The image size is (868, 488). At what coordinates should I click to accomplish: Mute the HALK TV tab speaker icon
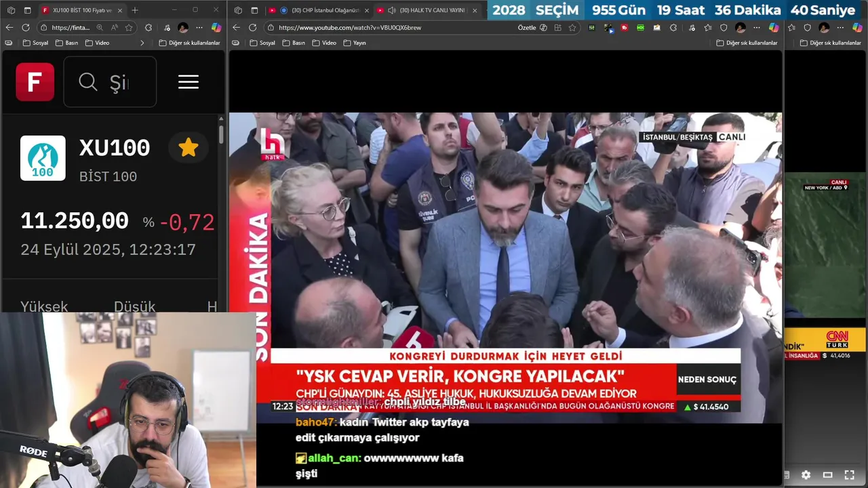click(391, 10)
